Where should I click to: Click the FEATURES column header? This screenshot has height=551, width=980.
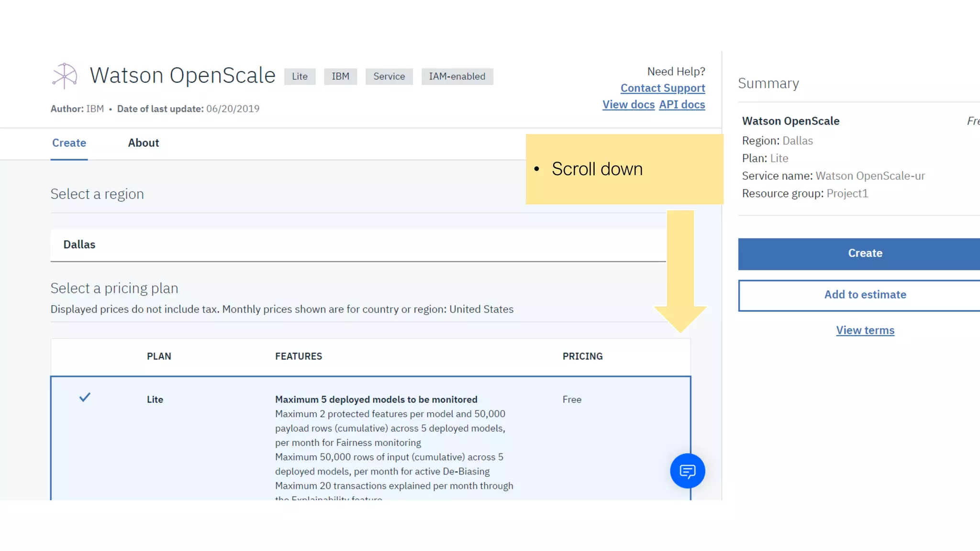pyautogui.click(x=298, y=356)
